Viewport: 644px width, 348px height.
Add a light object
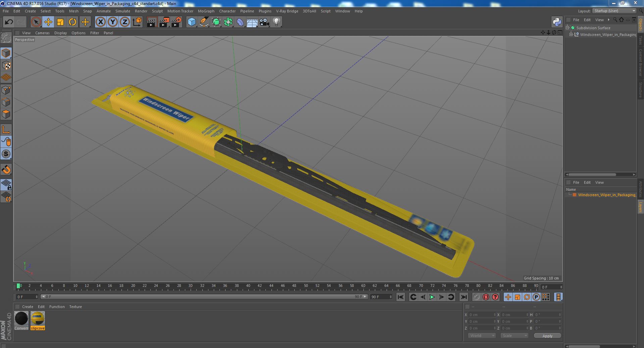point(277,22)
